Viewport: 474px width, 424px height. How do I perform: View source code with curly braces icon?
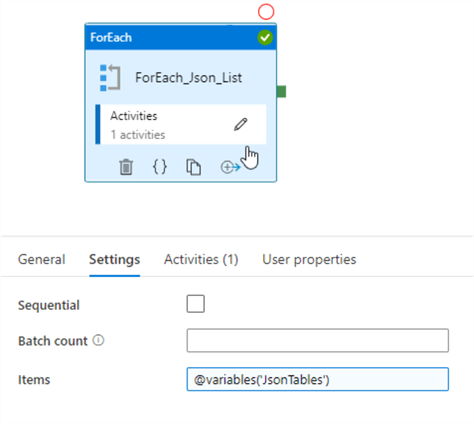(160, 167)
